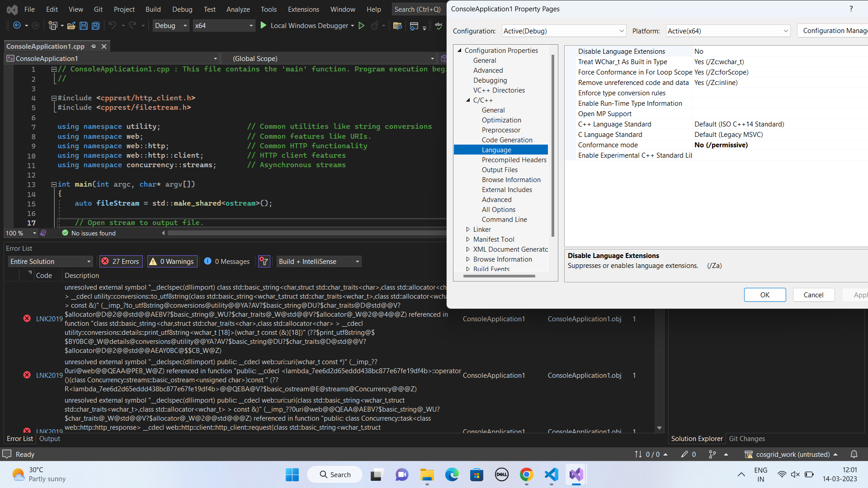The image size is (868, 488).
Task: Expand the Linker configuration tree node
Action: point(468,229)
